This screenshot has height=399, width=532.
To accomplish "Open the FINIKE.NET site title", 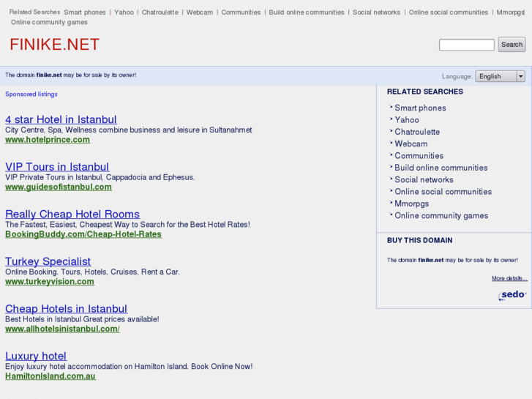I will [x=54, y=45].
